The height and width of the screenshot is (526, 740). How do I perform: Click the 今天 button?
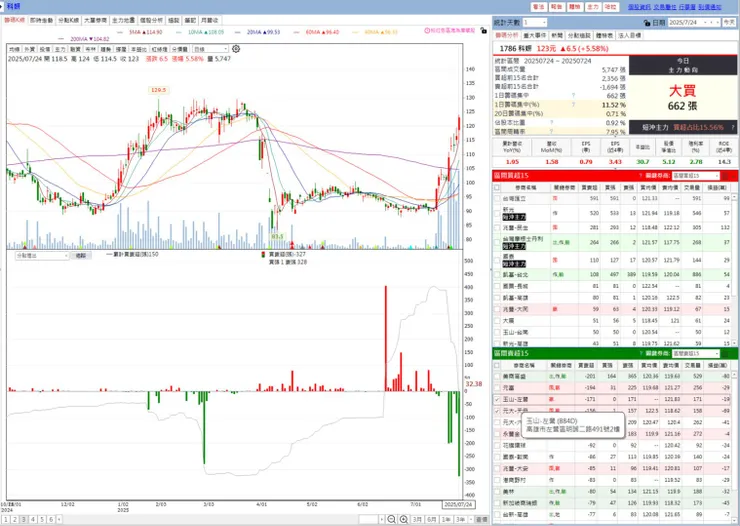point(730,23)
